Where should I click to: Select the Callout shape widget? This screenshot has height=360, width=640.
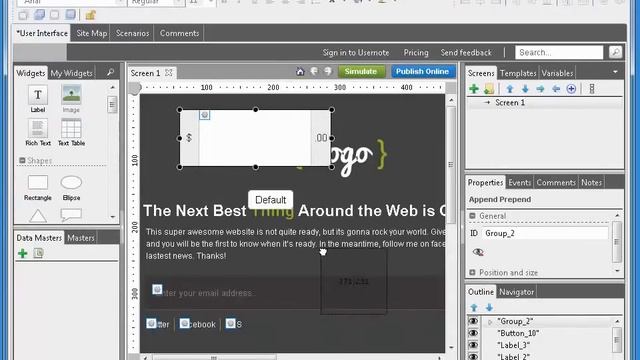[71, 215]
